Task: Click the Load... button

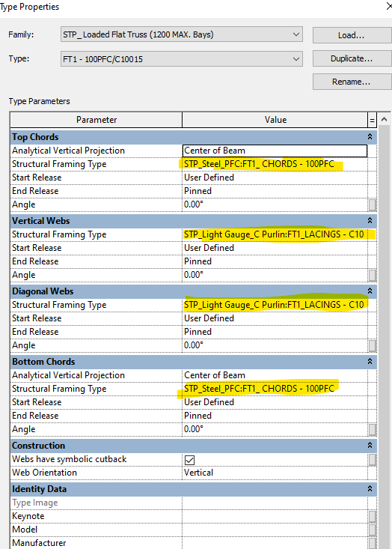Action: tap(352, 35)
